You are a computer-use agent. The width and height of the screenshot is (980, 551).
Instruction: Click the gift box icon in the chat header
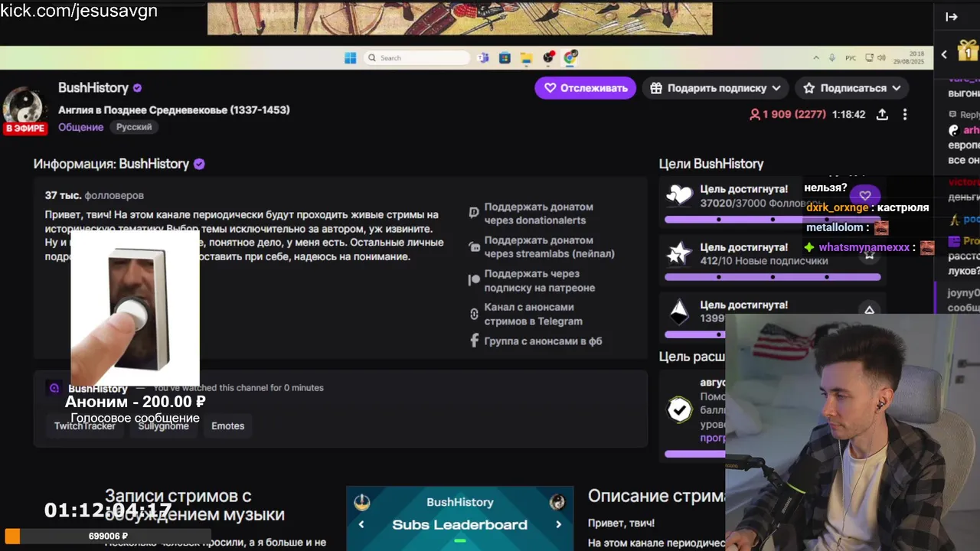tap(969, 51)
